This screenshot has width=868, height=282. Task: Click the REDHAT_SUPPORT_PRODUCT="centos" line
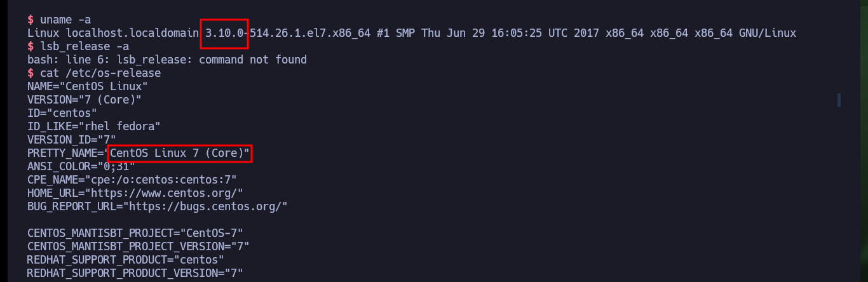(126, 260)
